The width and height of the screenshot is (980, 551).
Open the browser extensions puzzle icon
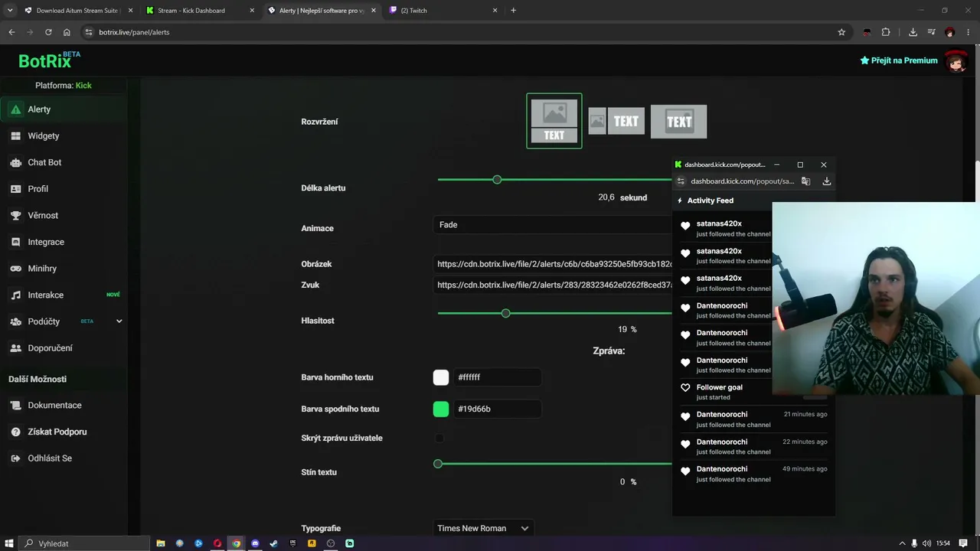[x=886, y=32]
